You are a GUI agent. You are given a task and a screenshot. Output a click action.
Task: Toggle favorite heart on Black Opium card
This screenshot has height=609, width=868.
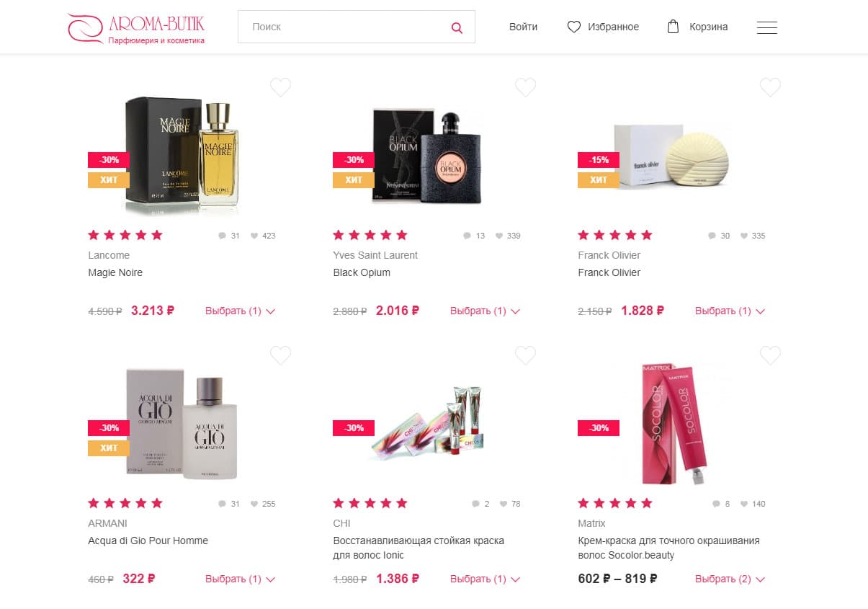tap(525, 87)
